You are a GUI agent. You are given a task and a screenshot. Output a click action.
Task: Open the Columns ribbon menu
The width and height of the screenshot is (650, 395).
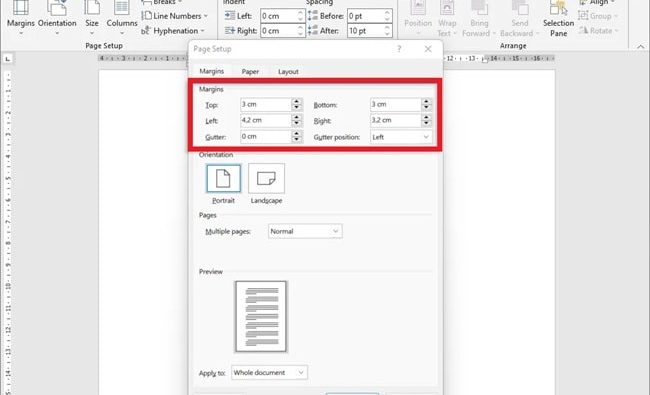pyautogui.click(x=122, y=18)
